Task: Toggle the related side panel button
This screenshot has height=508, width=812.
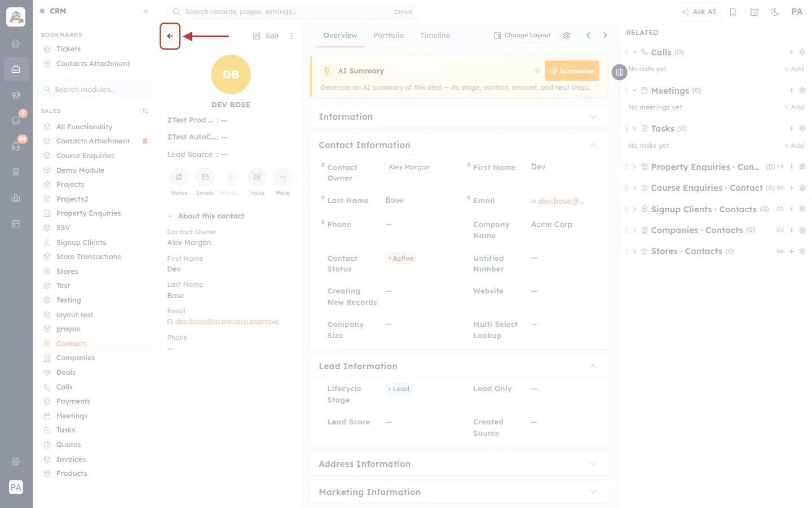Action: click(x=619, y=72)
